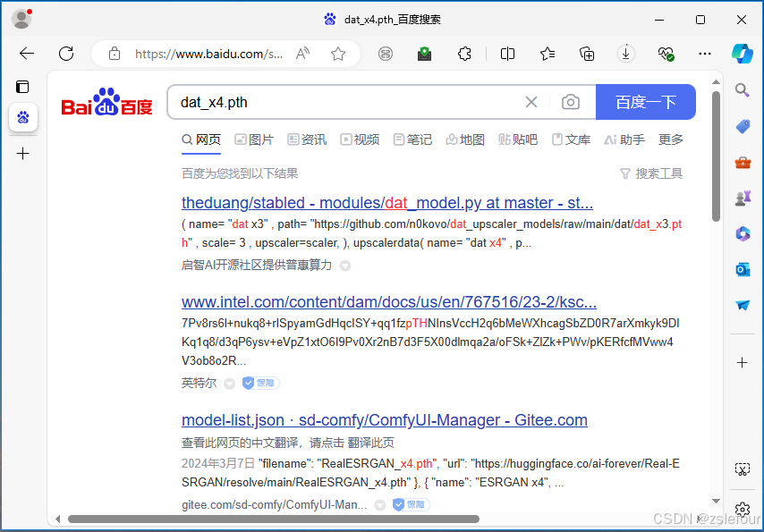View site information lock icon
764x532 pixels.
point(114,54)
